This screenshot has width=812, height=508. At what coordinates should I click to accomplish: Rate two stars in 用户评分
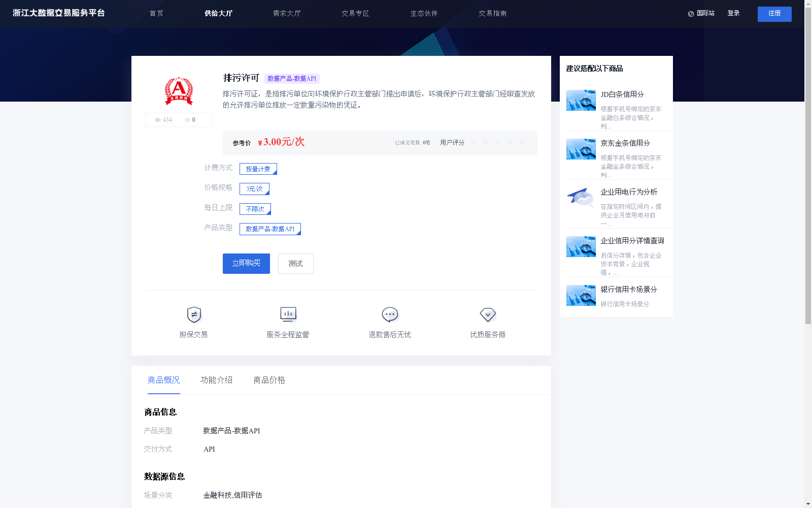[485, 142]
